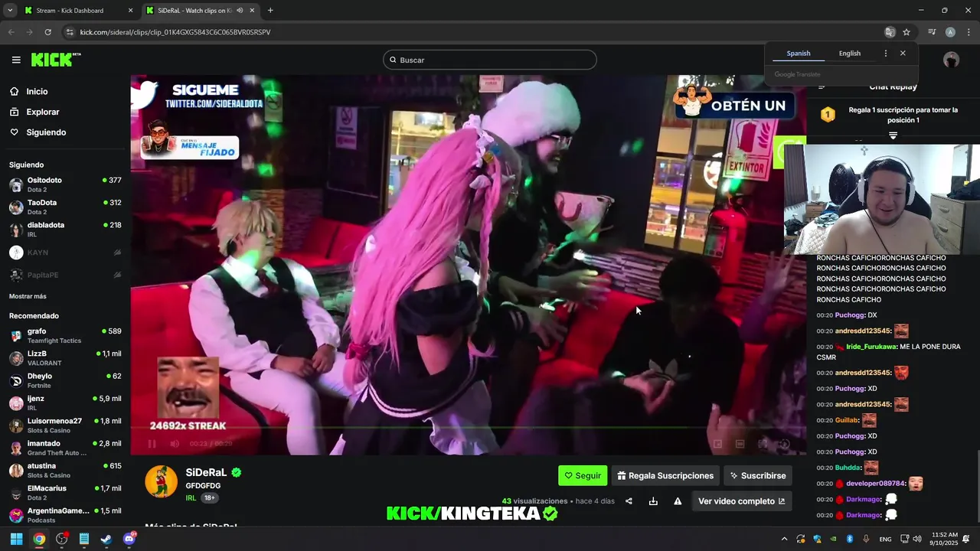Viewport: 980px width, 551px height.
Task: Reload the page
Action: (47, 32)
